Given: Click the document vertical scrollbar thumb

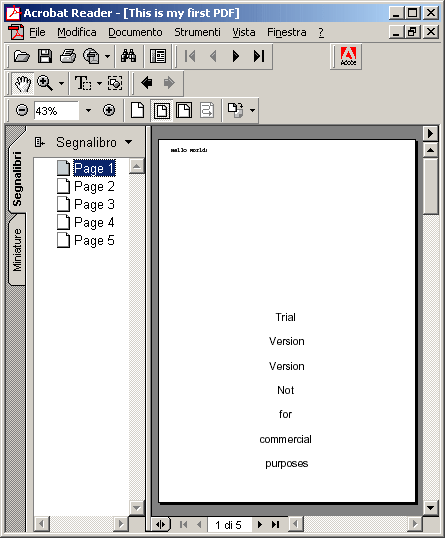Looking at the screenshot, I should click(x=431, y=186).
